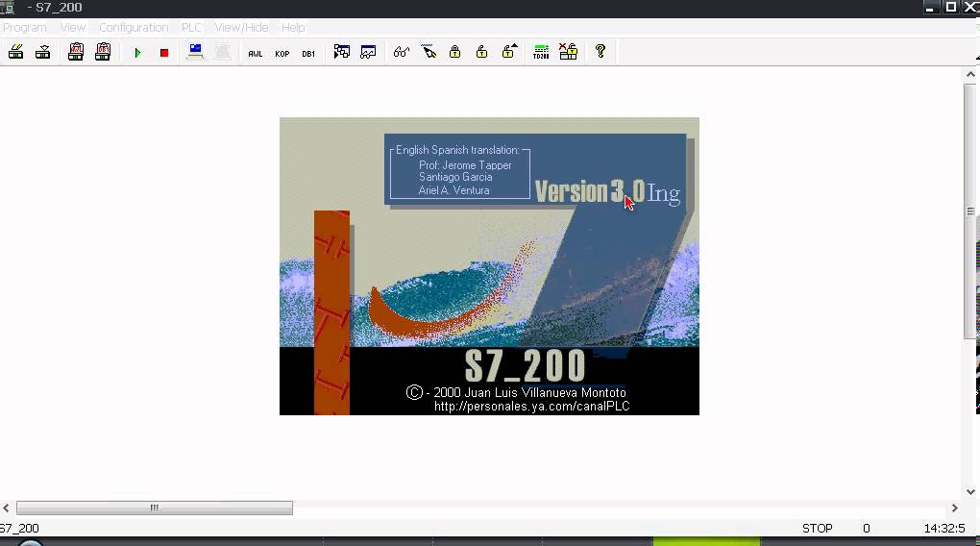Screen dimensions: 980x546
Task: Click the load AWL program icon
Action: click(76, 52)
